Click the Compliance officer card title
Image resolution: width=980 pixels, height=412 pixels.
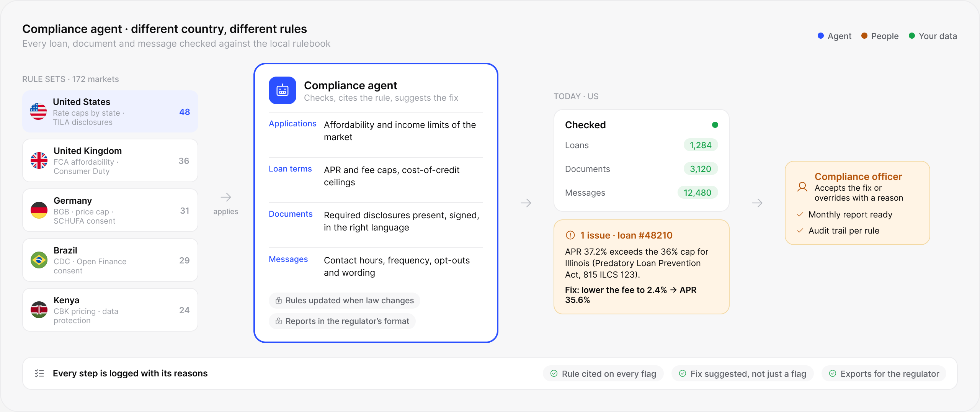pyautogui.click(x=858, y=177)
